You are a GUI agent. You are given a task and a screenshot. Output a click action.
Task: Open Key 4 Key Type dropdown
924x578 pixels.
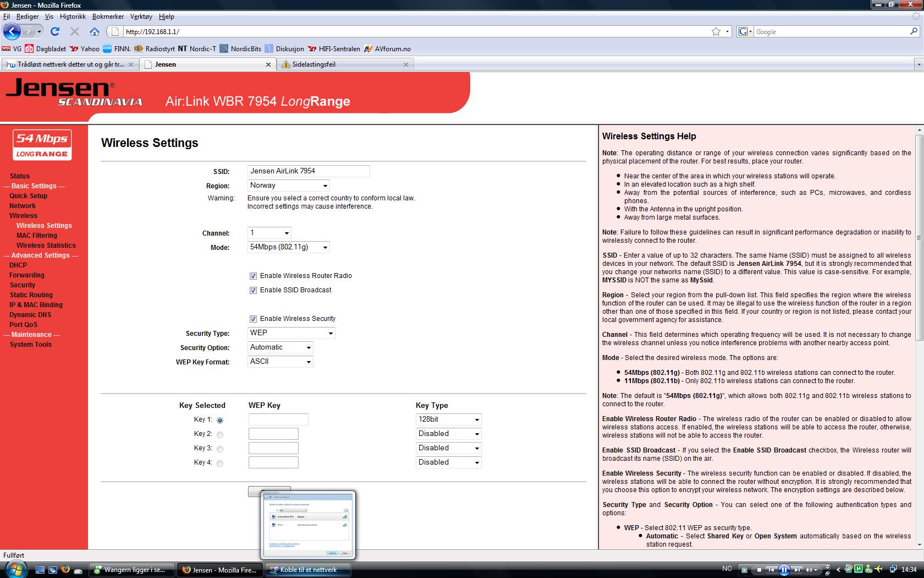[x=449, y=462]
